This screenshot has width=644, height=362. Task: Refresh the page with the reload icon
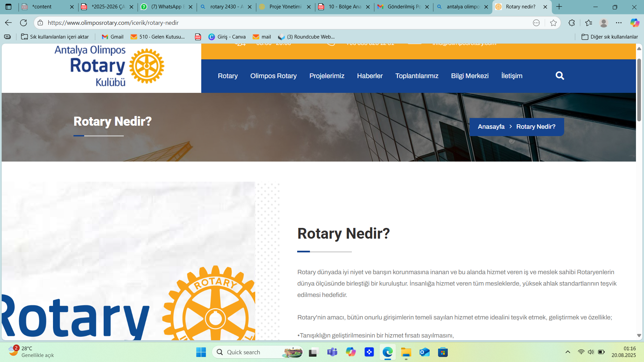click(23, 23)
